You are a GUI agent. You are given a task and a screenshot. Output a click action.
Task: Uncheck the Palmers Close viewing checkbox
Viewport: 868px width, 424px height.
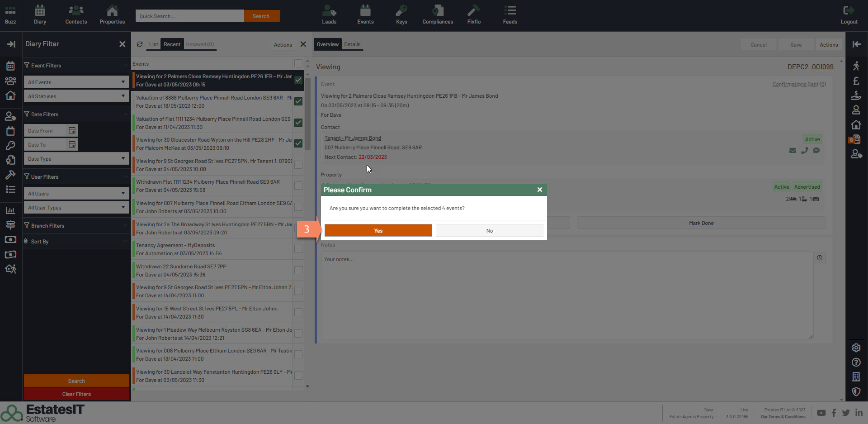click(x=298, y=80)
